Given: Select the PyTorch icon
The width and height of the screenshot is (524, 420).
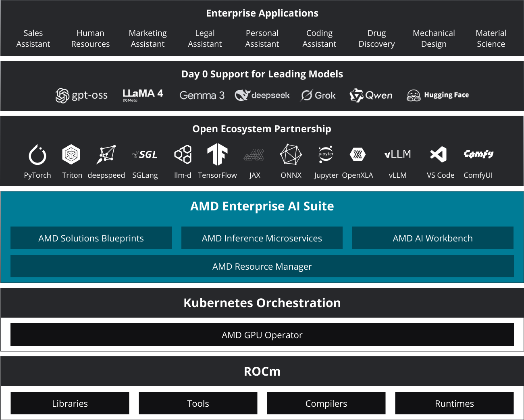Looking at the screenshot, I should [37, 154].
